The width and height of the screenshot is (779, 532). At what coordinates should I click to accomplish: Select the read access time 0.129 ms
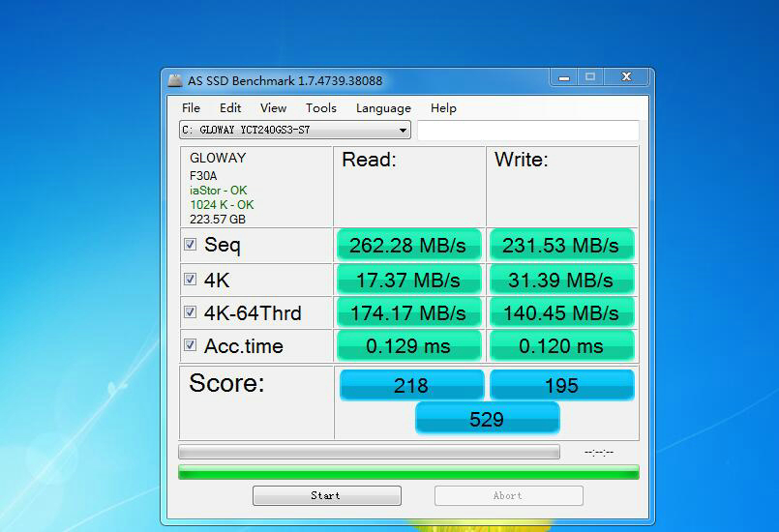coord(409,345)
